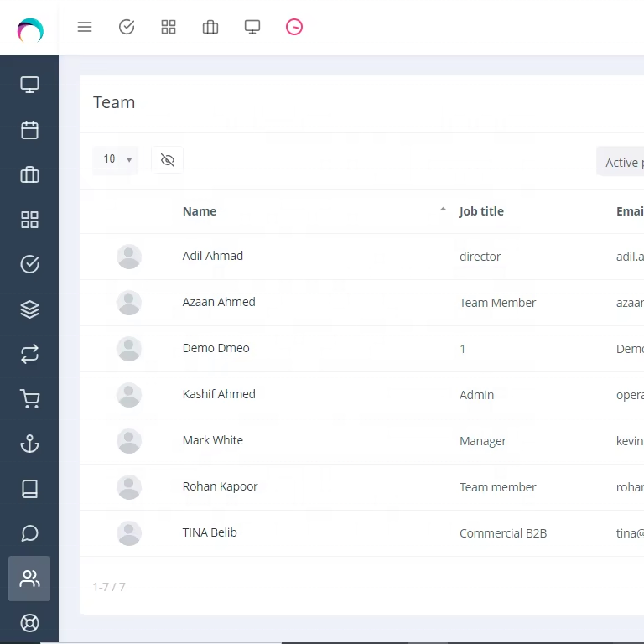
Task: Click TINA Belib's avatar thumbnail
Action: pos(129,533)
